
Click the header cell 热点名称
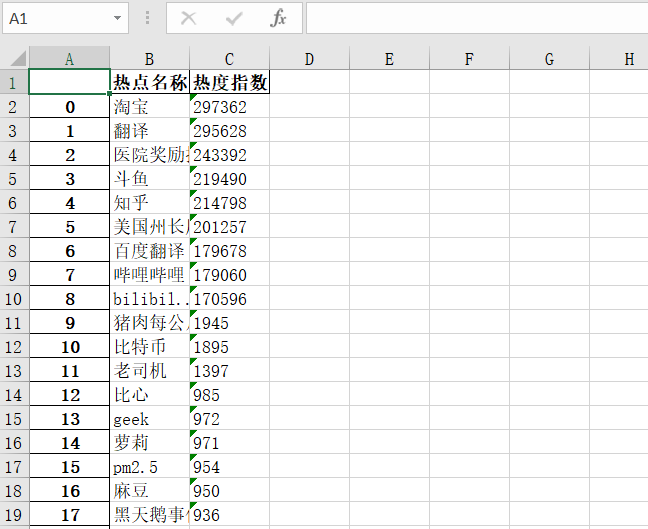click(150, 82)
